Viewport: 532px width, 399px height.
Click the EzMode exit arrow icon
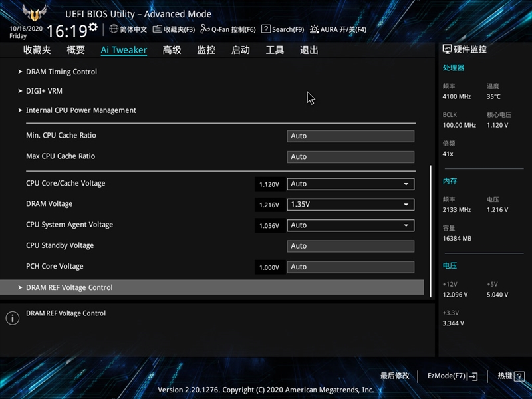pos(472,376)
